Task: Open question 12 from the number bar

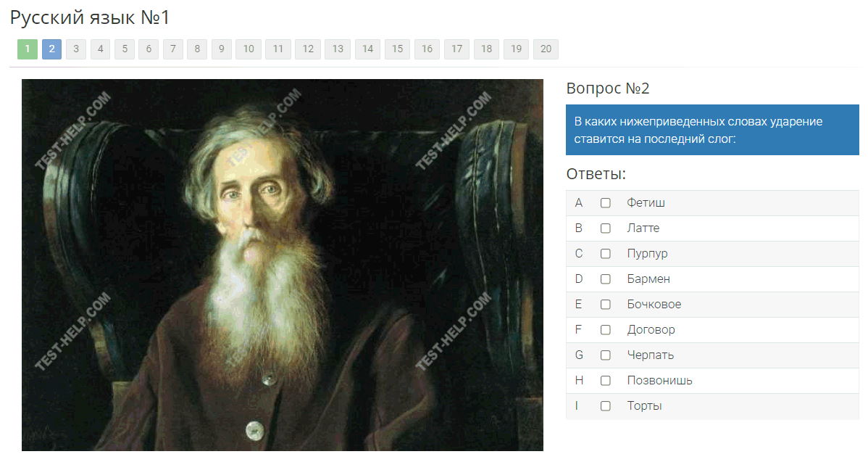Action: pyautogui.click(x=308, y=49)
